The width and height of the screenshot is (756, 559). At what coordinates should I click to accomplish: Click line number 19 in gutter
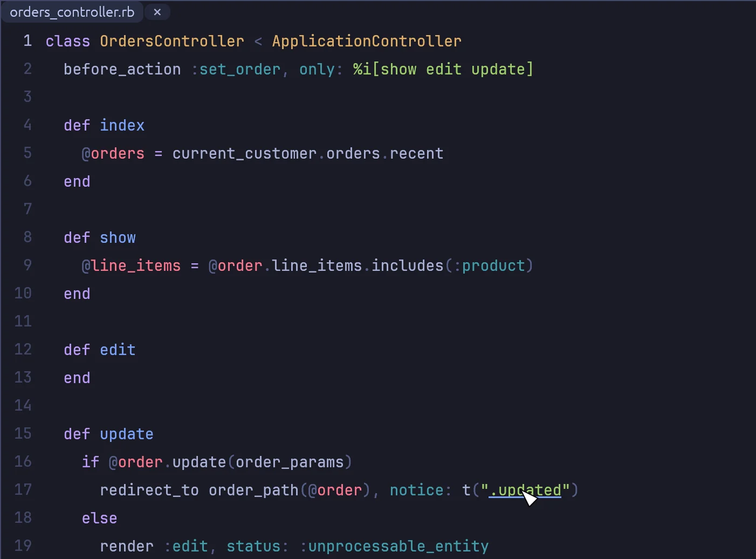pyautogui.click(x=23, y=546)
